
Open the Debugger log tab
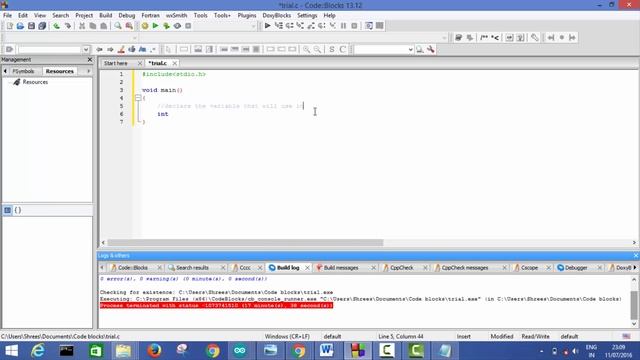pos(576,268)
